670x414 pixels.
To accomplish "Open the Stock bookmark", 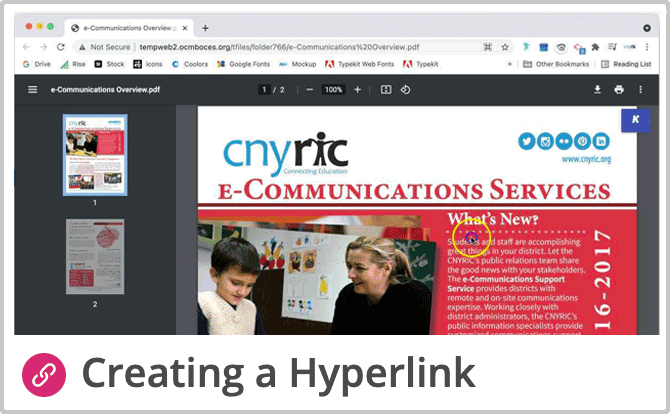I will [x=109, y=64].
